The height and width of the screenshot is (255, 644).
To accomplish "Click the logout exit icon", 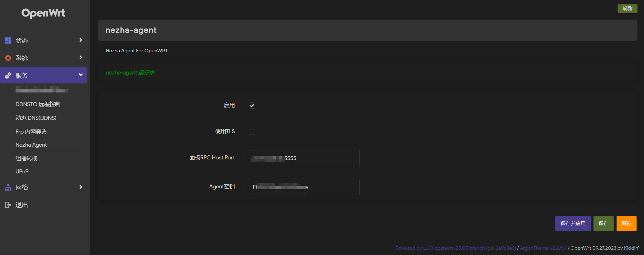I will [8, 205].
